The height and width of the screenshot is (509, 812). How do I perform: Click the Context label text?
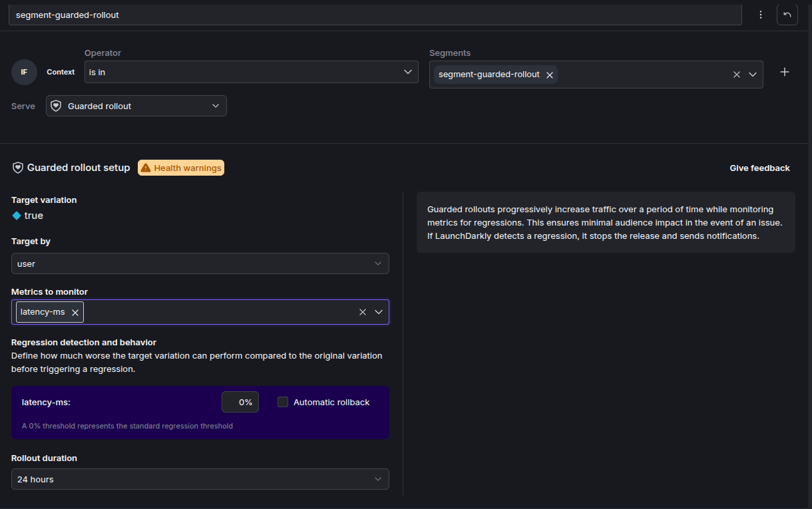pyautogui.click(x=61, y=72)
